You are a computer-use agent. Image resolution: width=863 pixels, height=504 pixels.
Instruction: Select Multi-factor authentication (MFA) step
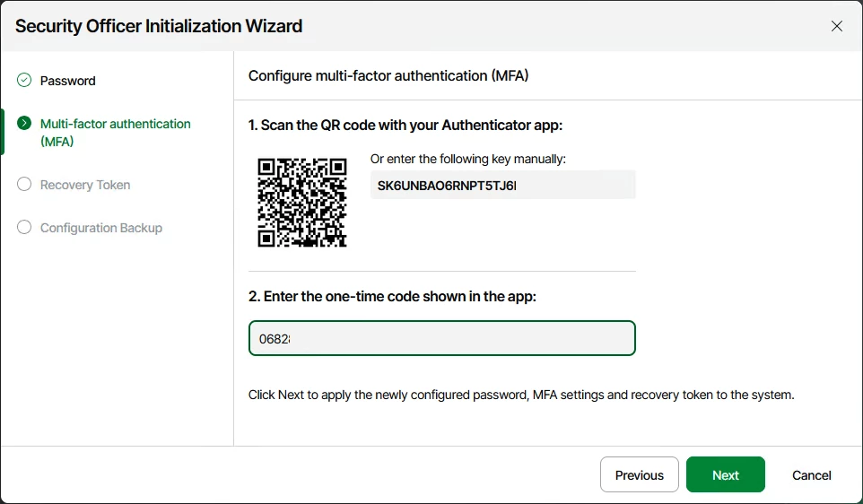click(x=116, y=133)
